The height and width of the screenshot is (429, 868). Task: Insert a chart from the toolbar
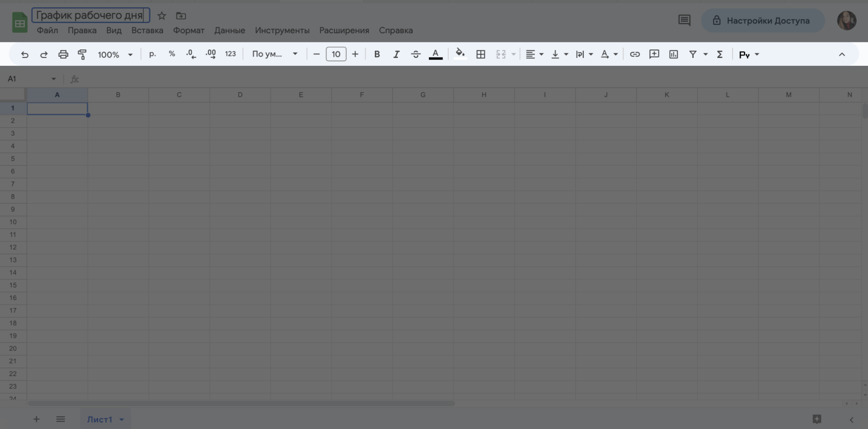coord(674,55)
